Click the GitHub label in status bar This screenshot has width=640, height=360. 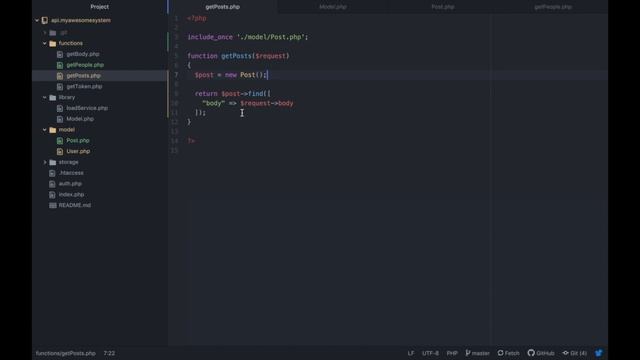click(545, 353)
